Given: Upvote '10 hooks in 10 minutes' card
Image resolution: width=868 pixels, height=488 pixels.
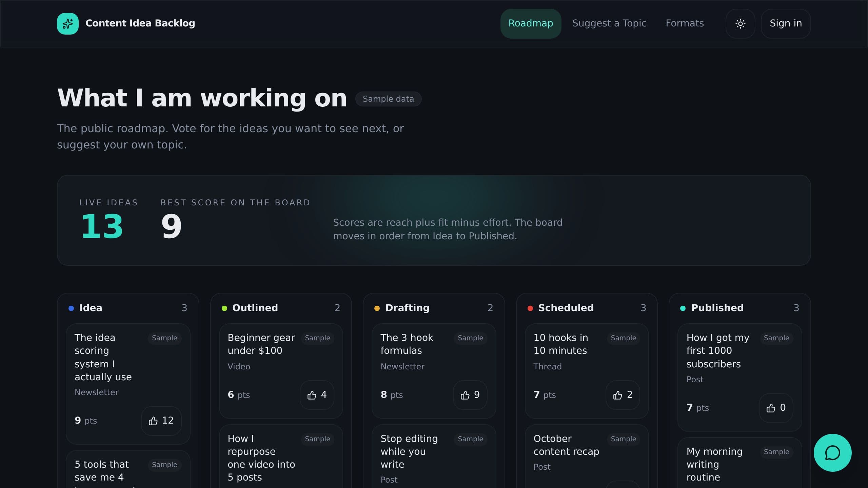Looking at the screenshot, I should [623, 395].
